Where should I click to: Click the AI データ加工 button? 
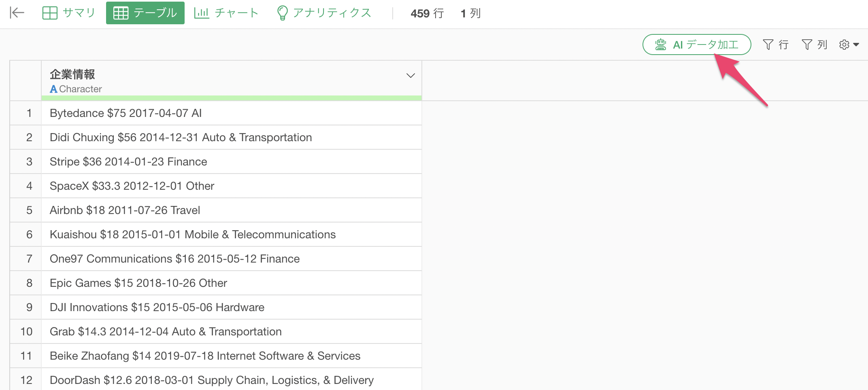(x=705, y=45)
